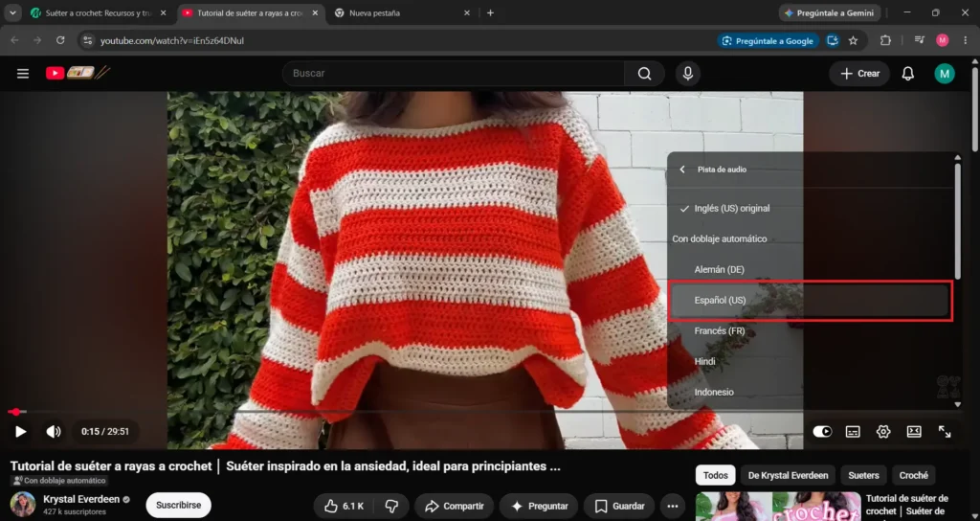Screen dimensions: 980x521
Task: Select the Sueters filter chip
Action: (864, 475)
